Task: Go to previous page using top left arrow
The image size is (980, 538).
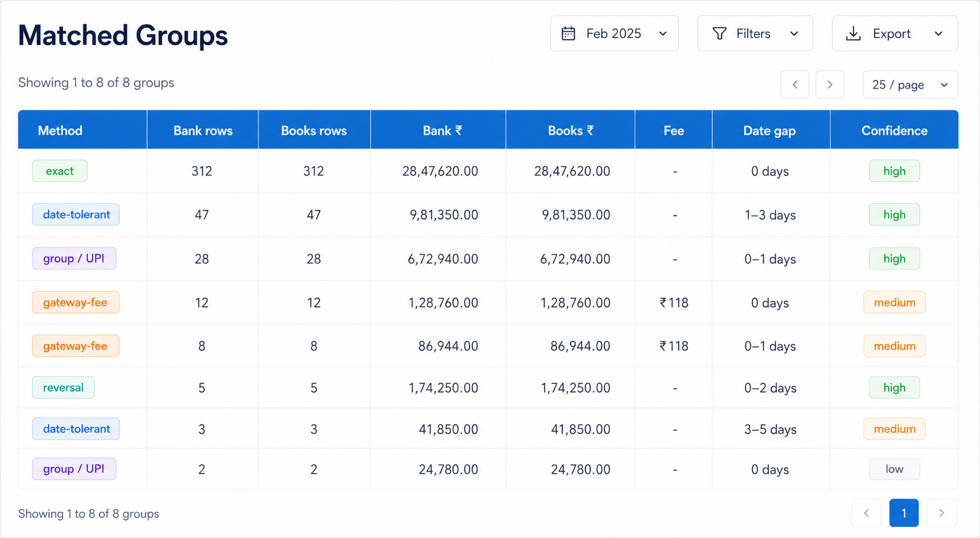Action: (x=795, y=85)
